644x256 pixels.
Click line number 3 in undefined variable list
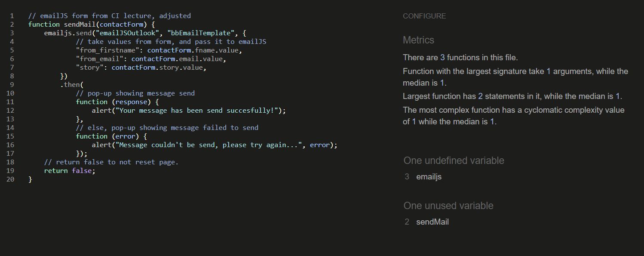[x=407, y=177]
